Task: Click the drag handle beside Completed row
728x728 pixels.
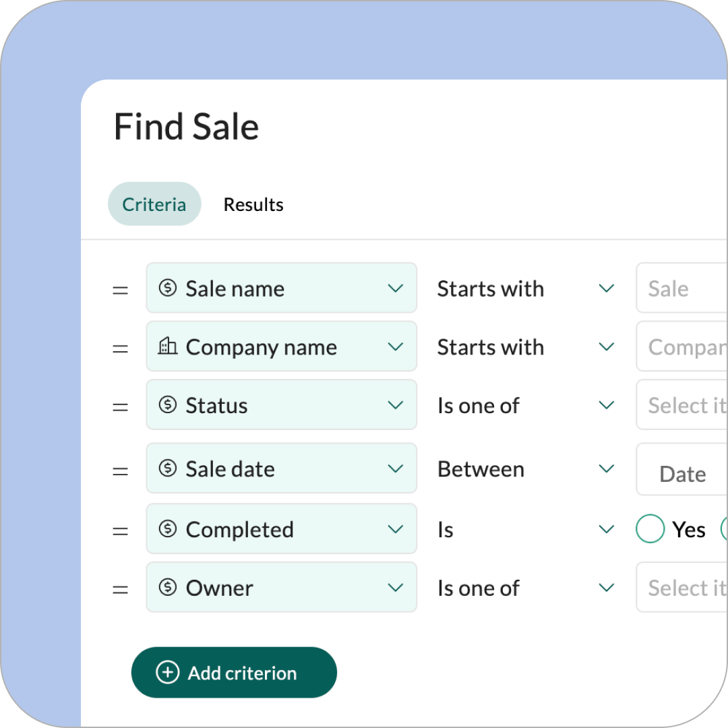Action: (120, 530)
